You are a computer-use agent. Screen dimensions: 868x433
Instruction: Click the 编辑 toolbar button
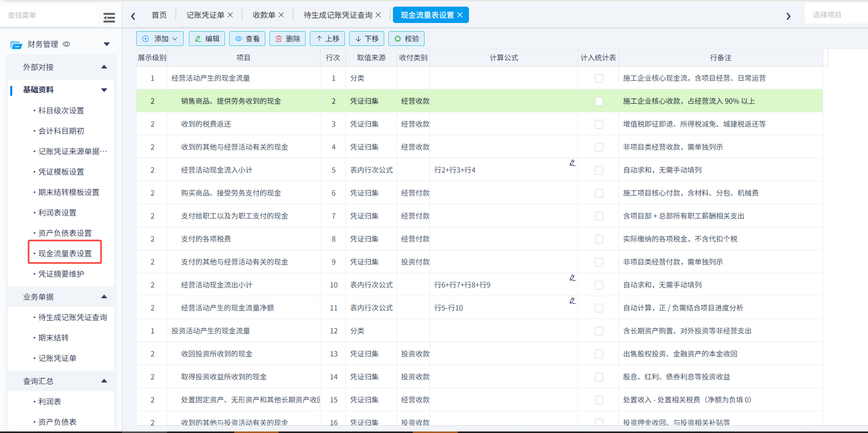click(207, 39)
